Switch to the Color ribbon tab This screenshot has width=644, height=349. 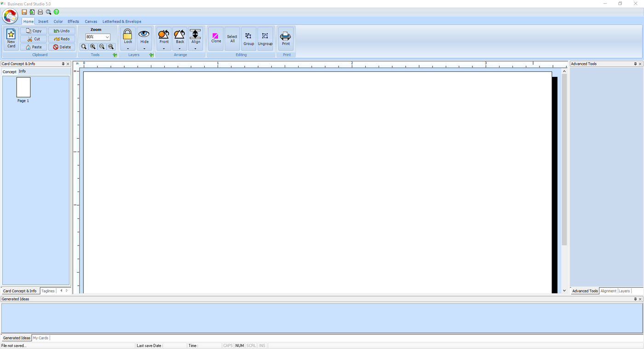point(58,21)
